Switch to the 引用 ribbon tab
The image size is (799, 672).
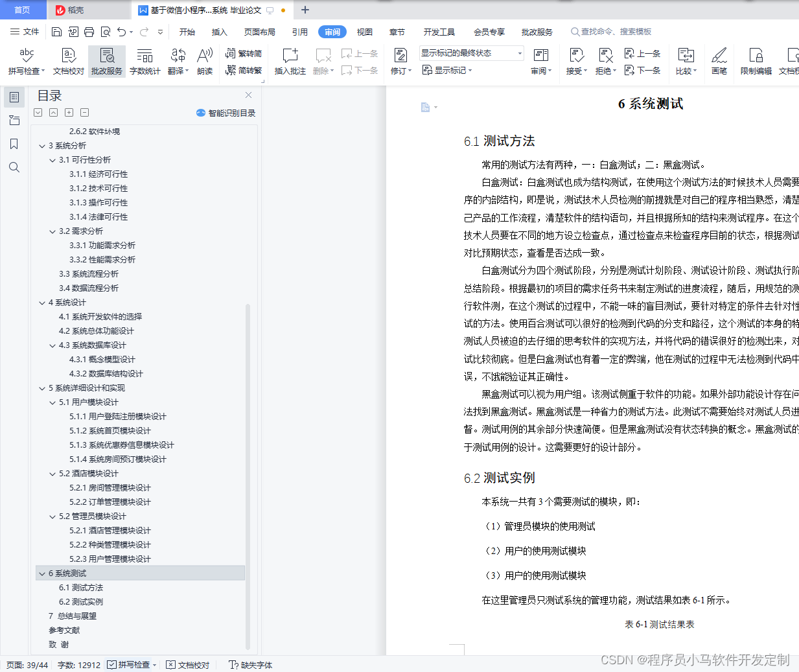tap(300, 32)
